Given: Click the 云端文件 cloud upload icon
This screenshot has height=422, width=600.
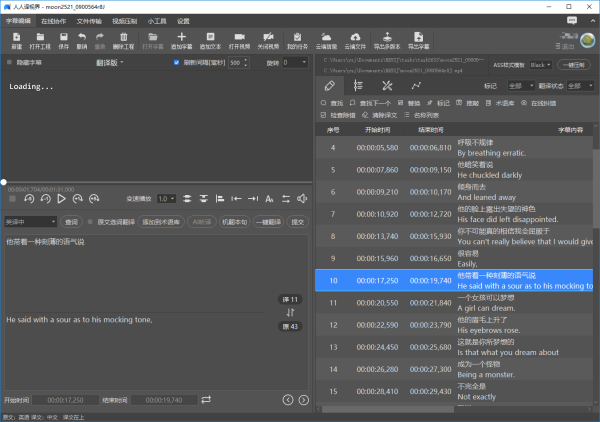Looking at the screenshot, I should [355, 39].
